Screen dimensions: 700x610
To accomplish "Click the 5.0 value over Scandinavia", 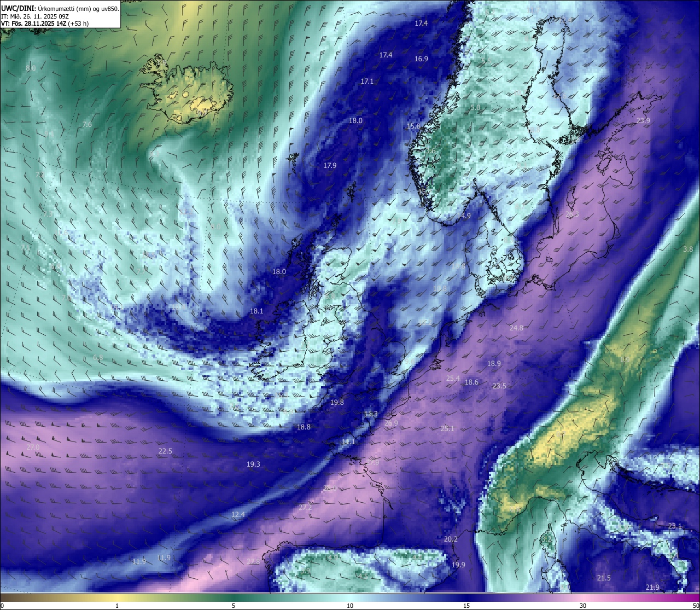I will coord(475,108).
